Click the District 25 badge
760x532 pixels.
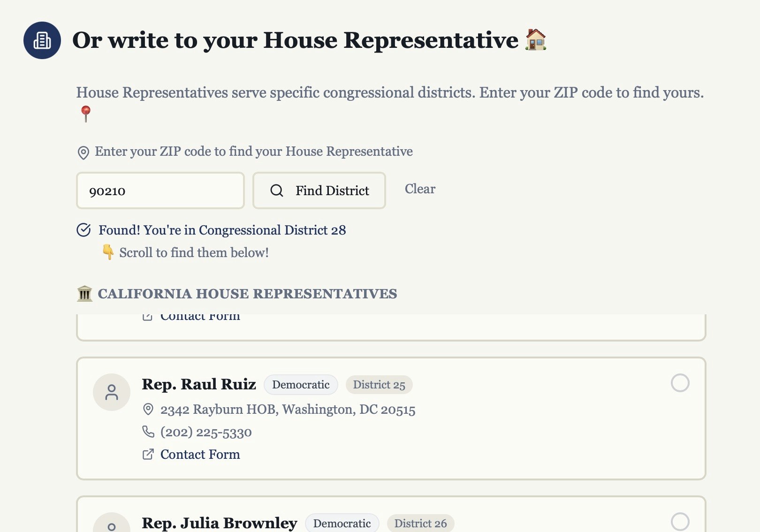click(379, 385)
